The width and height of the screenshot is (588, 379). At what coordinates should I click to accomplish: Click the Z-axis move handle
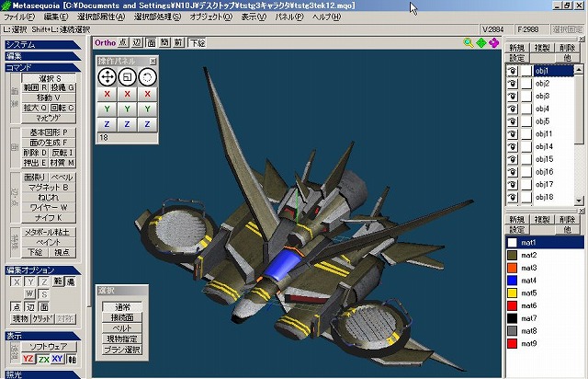[107, 124]
